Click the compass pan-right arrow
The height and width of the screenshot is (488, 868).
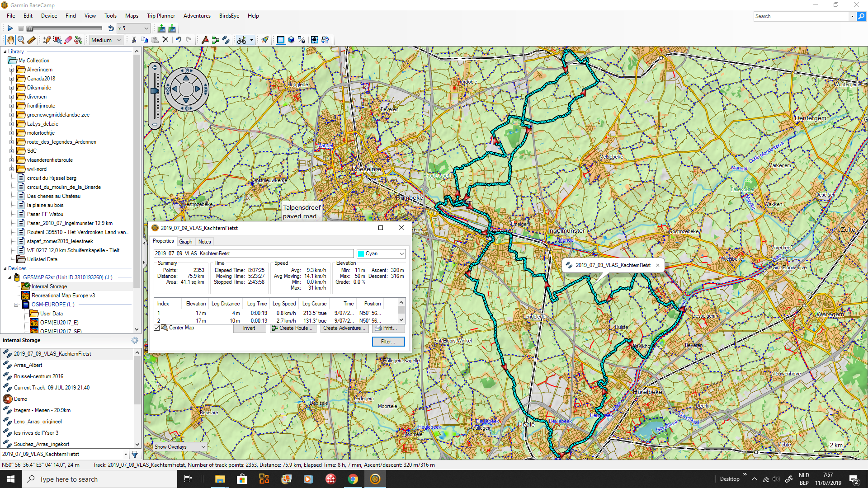pyautogui.click(x=198, y=89)
